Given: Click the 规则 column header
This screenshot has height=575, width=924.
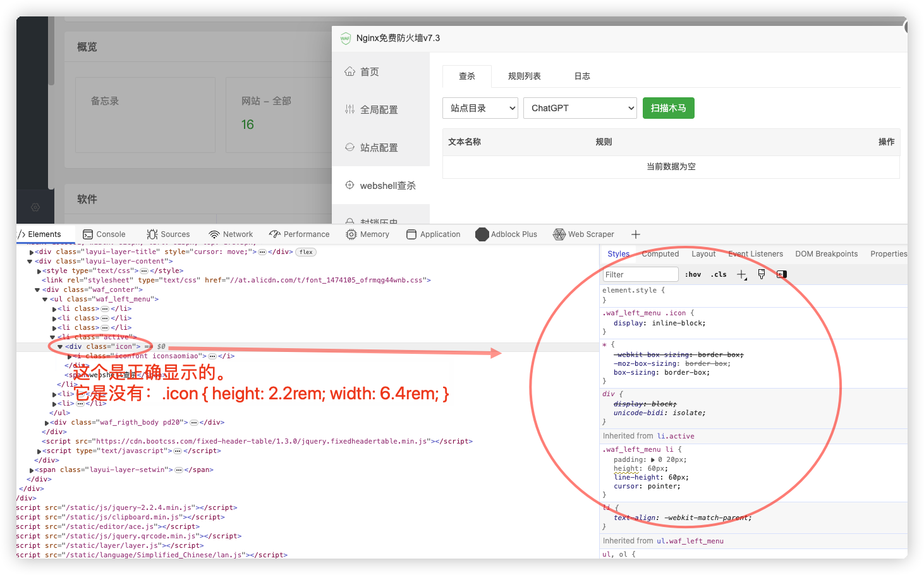Looking at the screenshot, I should [604, 142].
